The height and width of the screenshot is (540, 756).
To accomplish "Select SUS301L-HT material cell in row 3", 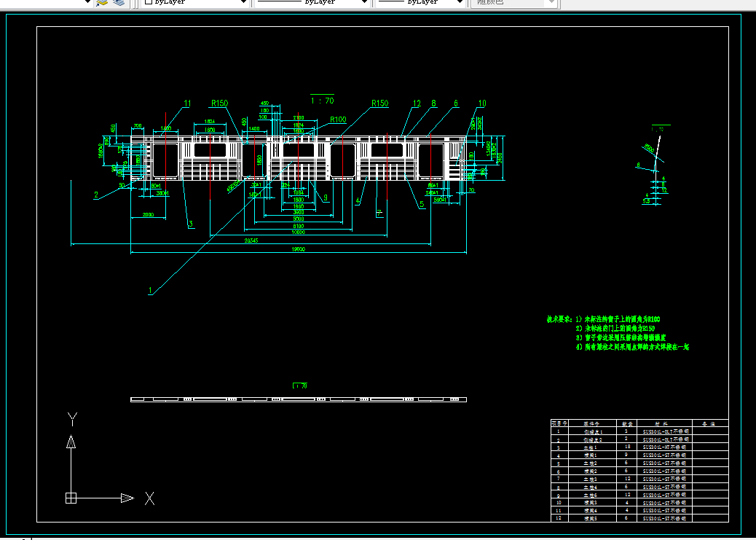I will pyautogui.click(x=665, y=447).
